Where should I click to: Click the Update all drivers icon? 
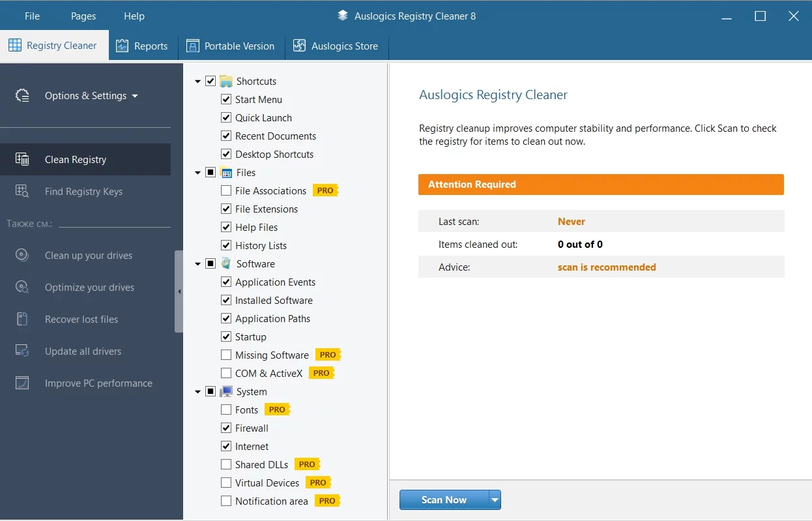tap(22, 351)
